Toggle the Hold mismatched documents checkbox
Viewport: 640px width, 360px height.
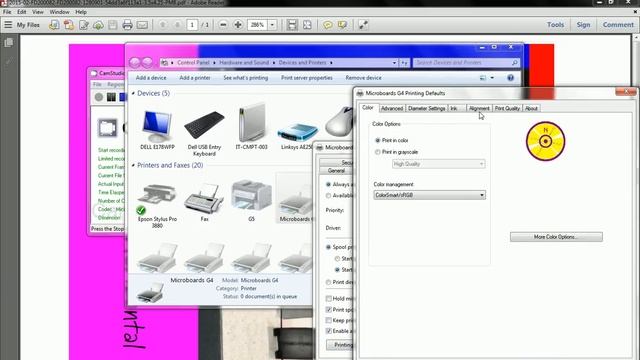[329, 298]
